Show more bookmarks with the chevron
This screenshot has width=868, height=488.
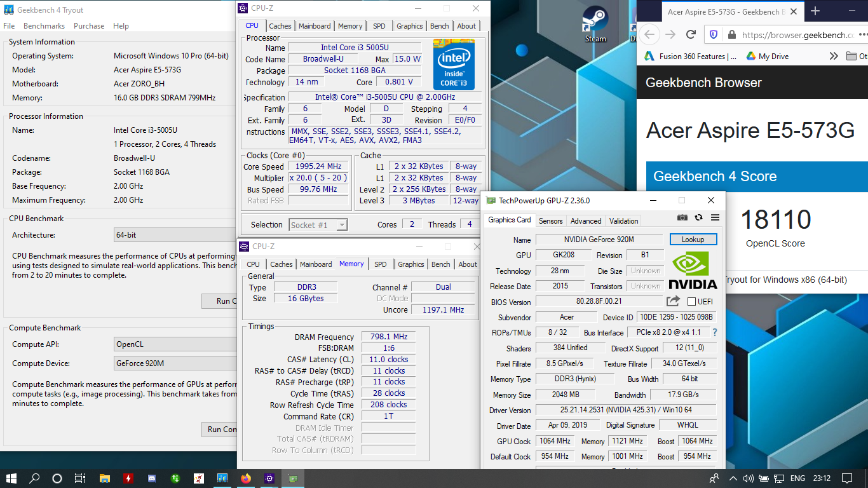834,56
